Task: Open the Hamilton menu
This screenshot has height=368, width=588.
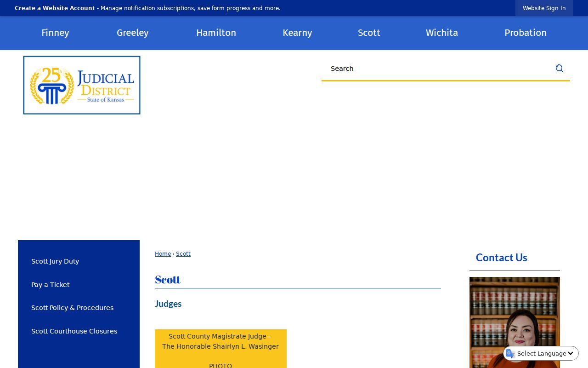Action: point(216,33)
